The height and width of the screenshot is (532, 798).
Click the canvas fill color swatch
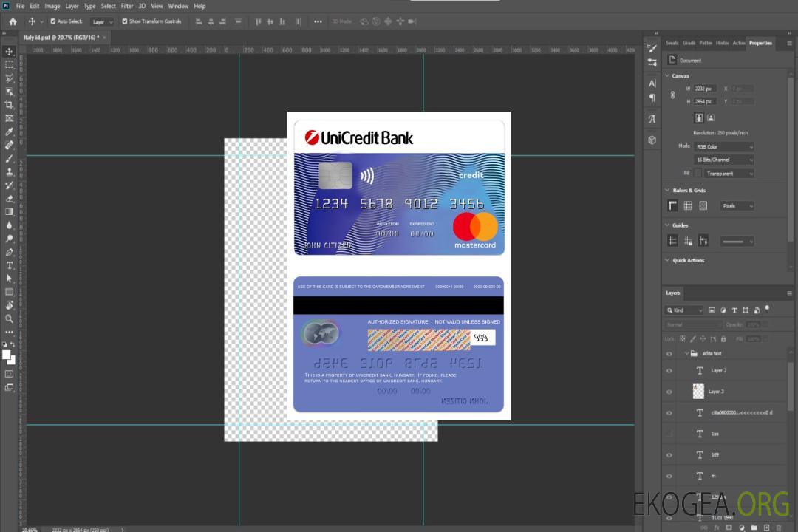point(698,174)
